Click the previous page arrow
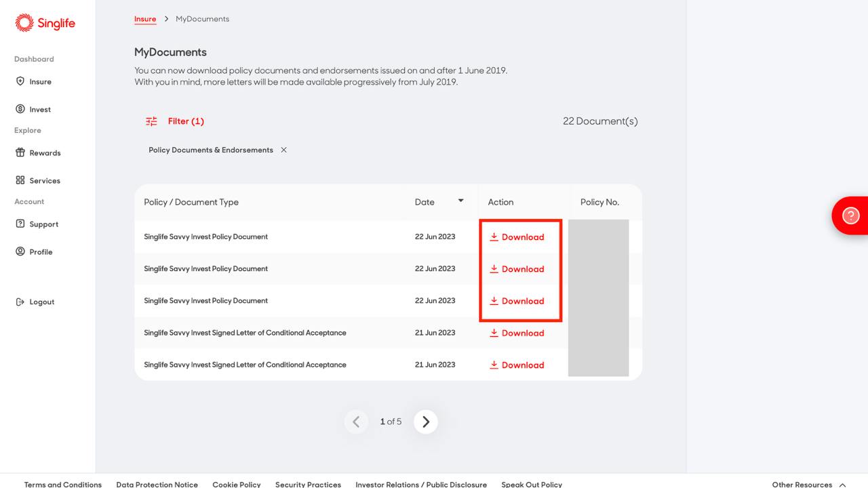Viewport: 868px width, 488px height. [356, 422]
